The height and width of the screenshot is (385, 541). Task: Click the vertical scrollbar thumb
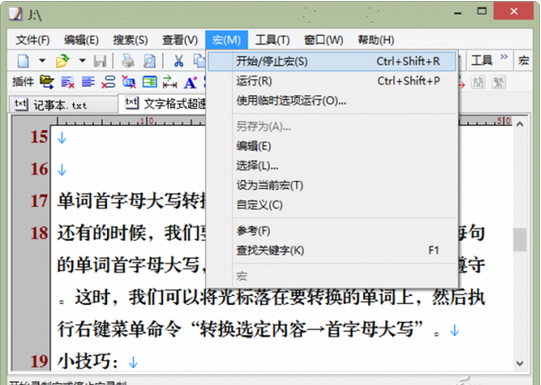[x=520, y=239]
